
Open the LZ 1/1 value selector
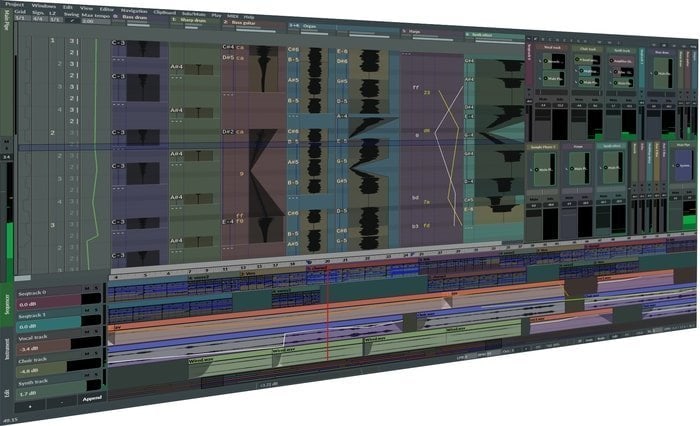tap(54, 19)
